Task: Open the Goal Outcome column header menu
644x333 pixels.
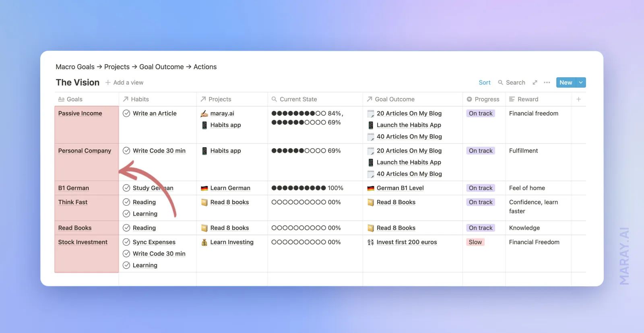Action: (x=413, y=99)
